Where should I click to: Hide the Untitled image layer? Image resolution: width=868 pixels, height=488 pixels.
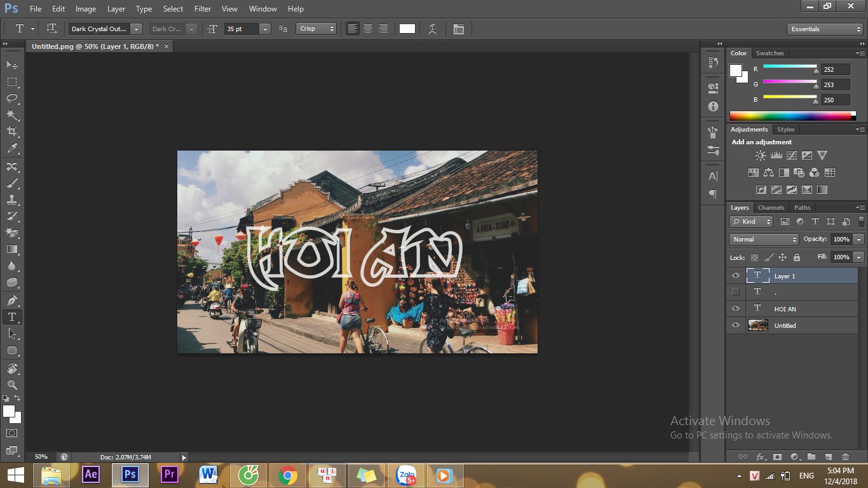tap(736, 325)
